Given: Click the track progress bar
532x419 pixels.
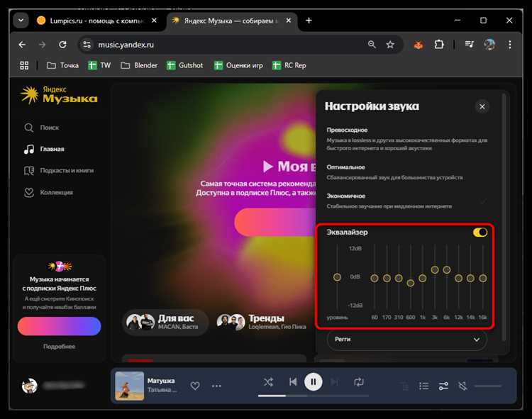Looking at the screenshot, I should (313, 396).
